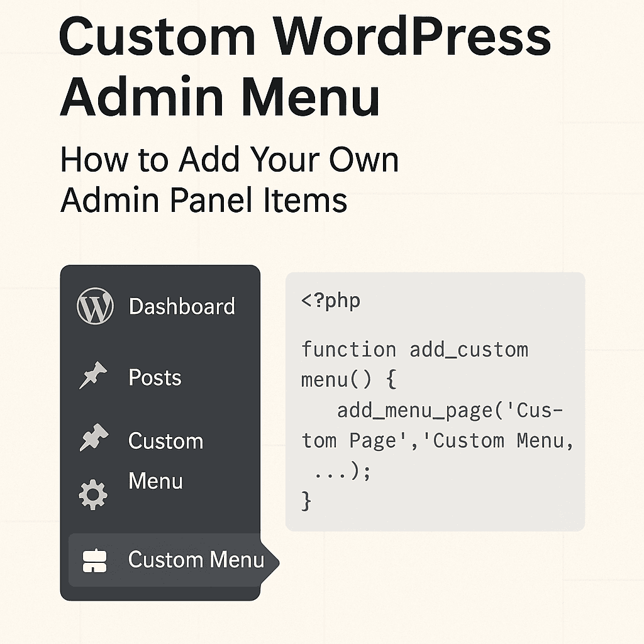Click the Custom label in the sidebar
Viewport: 644px width, 644px height.
[165, 440]
